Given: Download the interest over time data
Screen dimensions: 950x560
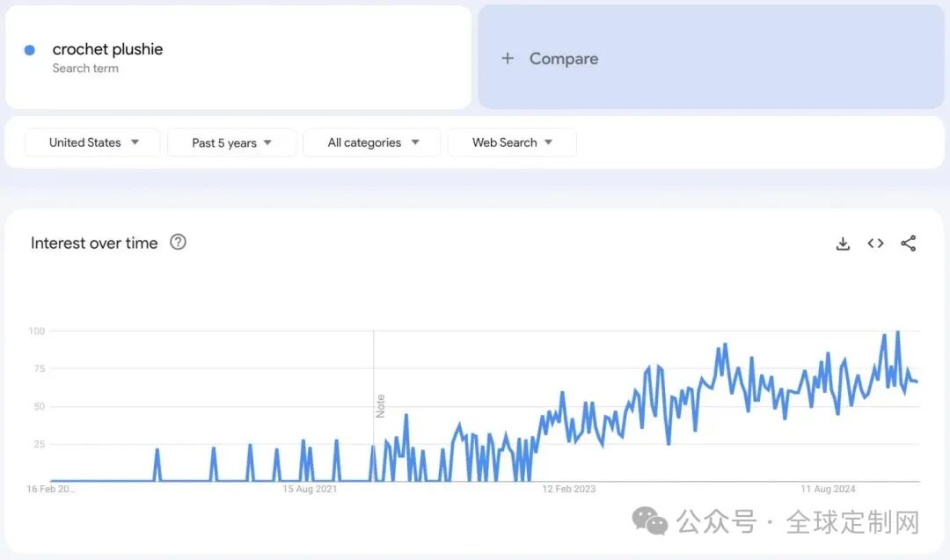Looking at the screenshot, I should (843, 244).
